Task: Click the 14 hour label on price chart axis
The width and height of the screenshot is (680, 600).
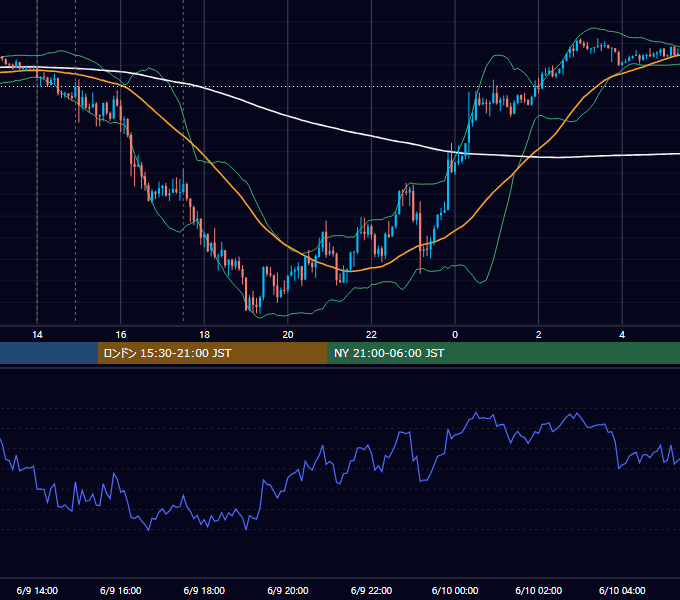Action: (37, 335)
